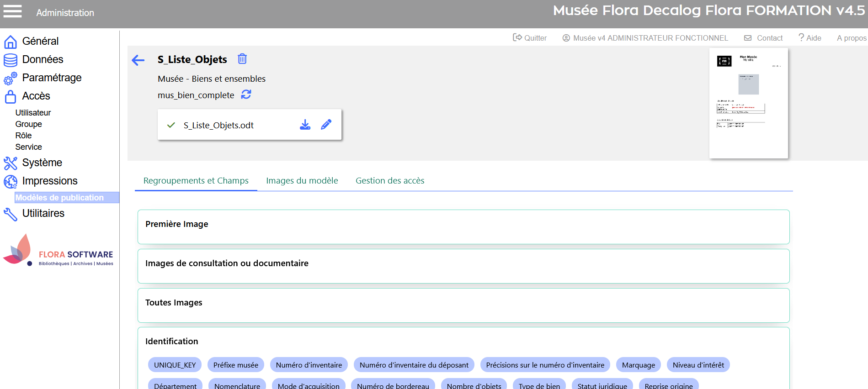Screen dimensions: 868x389
Task: Click the Aide link
Action: pyautogui.click(x=814, y=38)
